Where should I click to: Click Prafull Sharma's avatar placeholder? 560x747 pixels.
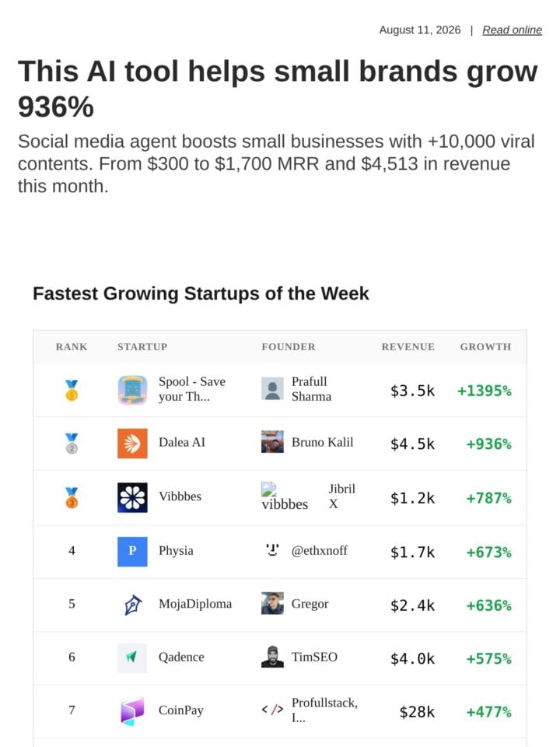pos(272,389)
